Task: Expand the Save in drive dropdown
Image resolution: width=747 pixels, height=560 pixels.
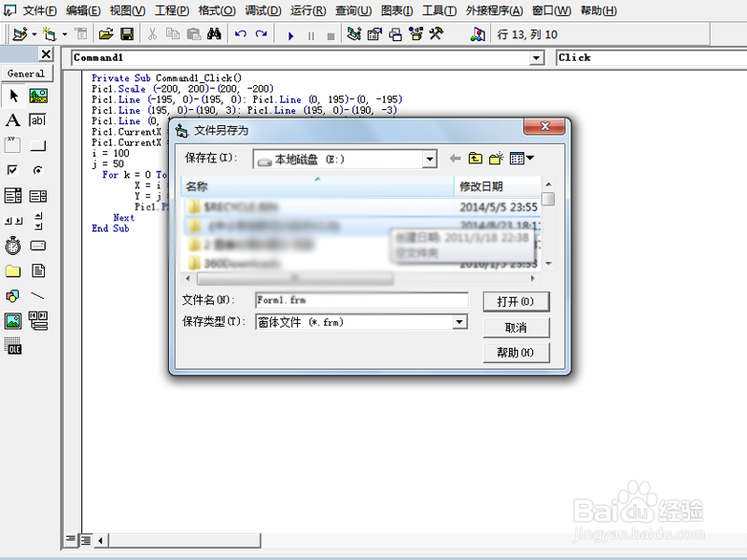Action: coord(430,159)
